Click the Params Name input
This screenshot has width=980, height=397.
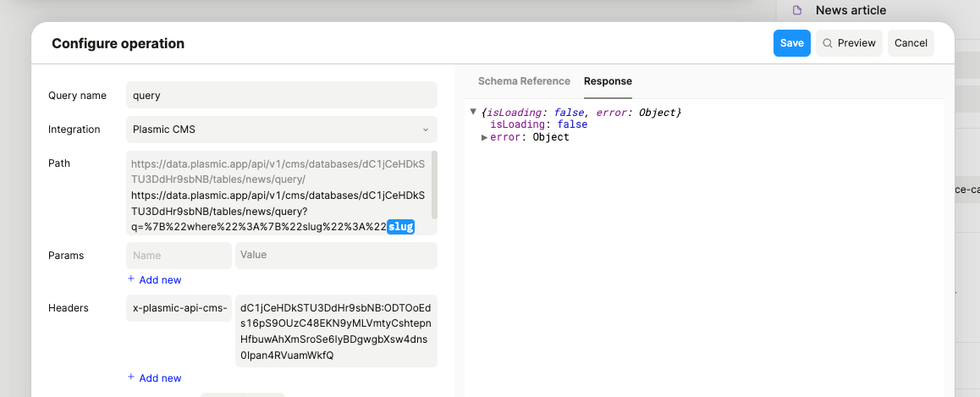tap(179, 255)
